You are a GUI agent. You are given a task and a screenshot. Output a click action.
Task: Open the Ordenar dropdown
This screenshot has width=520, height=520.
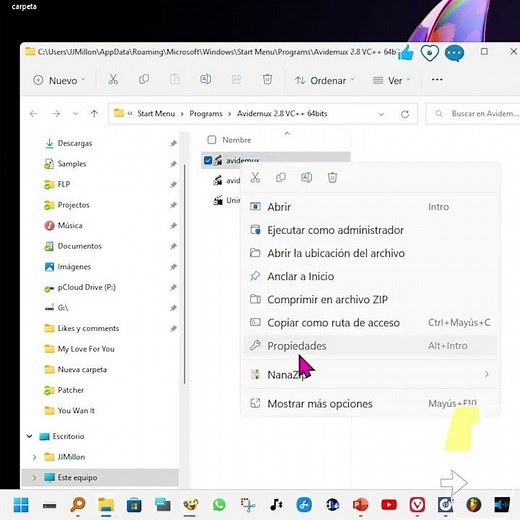[324, 80]
